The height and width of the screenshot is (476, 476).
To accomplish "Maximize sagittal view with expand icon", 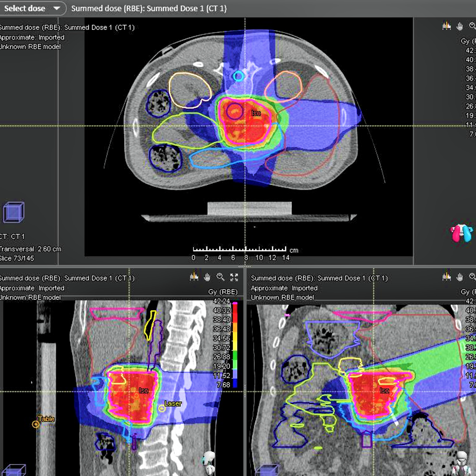I will [x=234, y=277].
